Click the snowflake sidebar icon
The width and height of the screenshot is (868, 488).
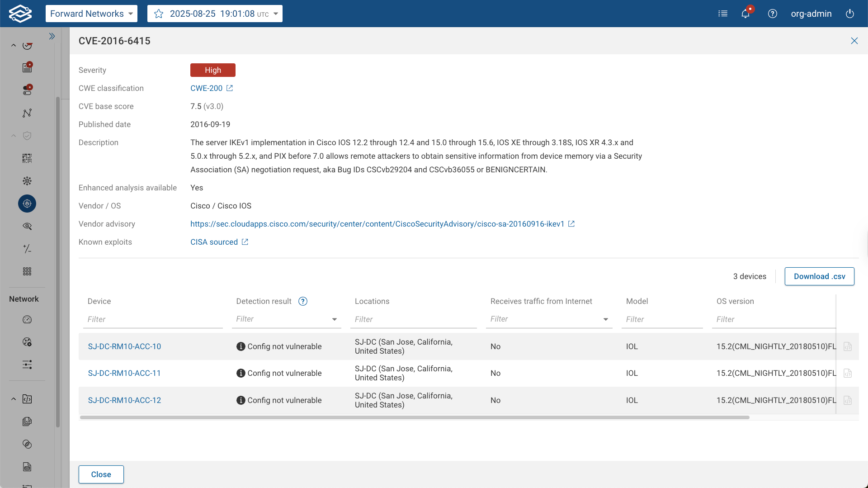(27, 181)
